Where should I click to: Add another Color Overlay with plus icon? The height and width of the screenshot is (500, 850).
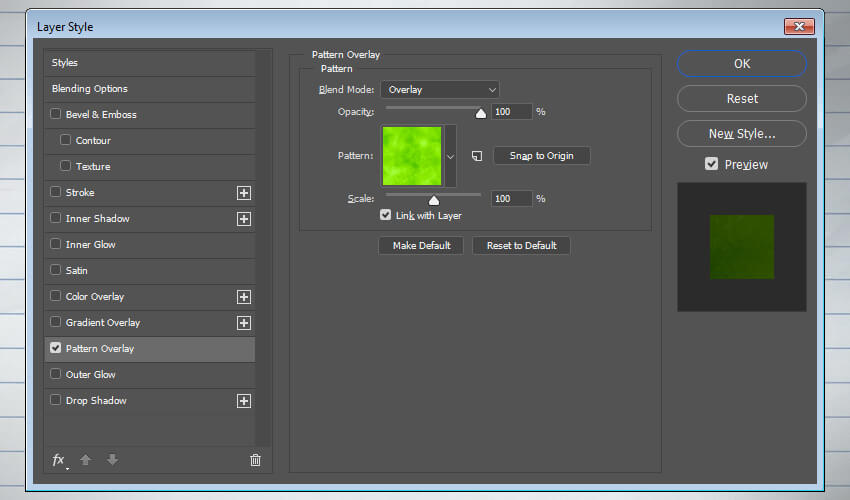pyautogui.click(x=244, y=297)
